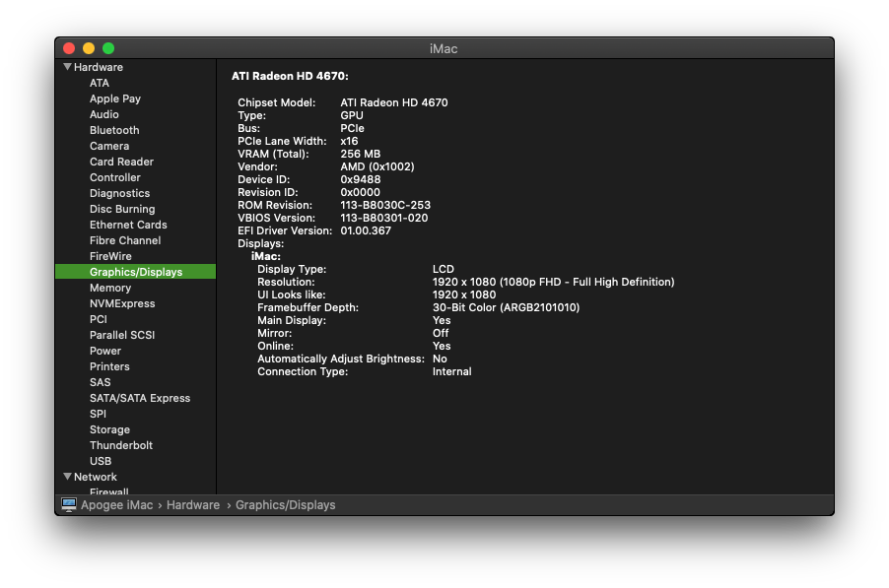The image size is (889, 588).
Task: Select Storage in the sidebar
Action: pos(109,429)
